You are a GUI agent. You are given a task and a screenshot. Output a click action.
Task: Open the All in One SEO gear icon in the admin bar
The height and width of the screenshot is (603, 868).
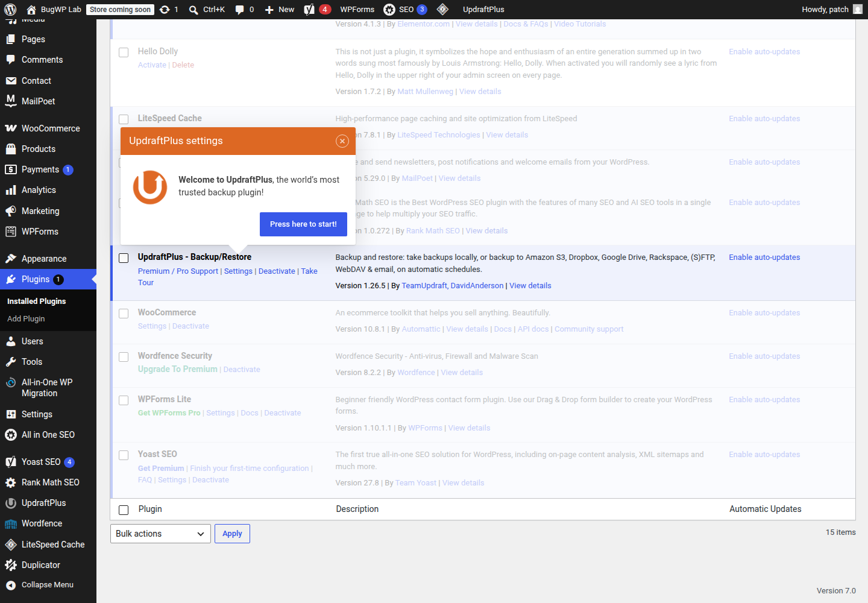pos(389,10)
